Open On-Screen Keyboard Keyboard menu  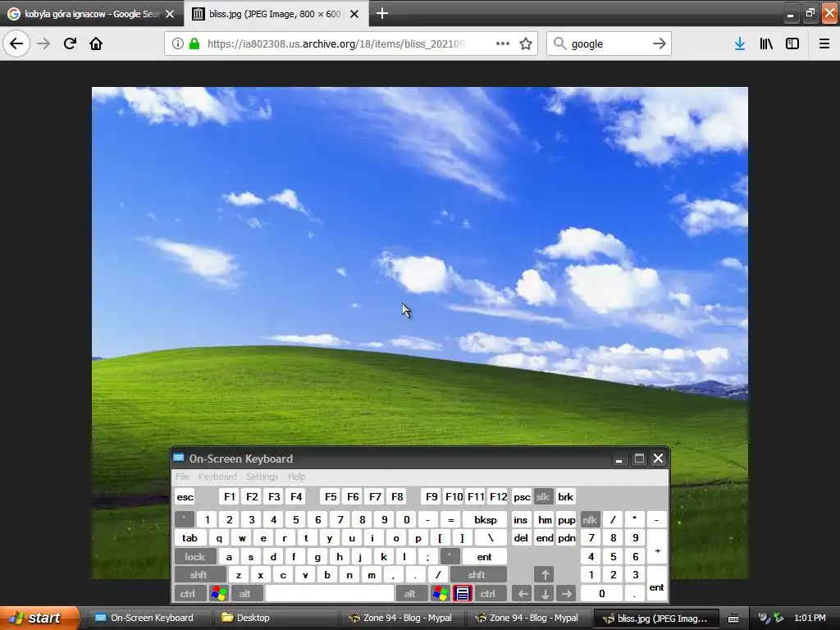pyautogui.click(x=217, y=477)
